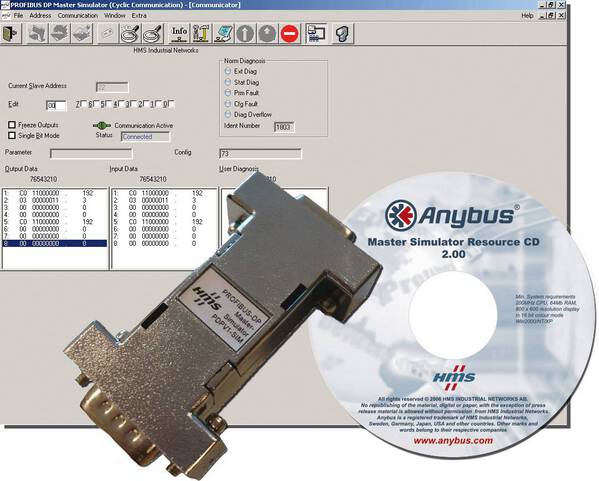Image resolution: width=599 pixels, height=481 pixels.
Task: Open the Help menu
Action: [x=527, y=16]
